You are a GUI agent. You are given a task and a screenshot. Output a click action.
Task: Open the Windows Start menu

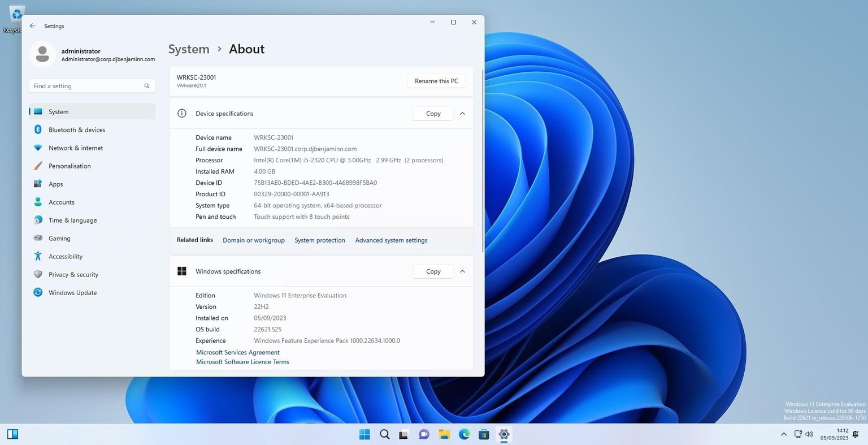[364, 434]
